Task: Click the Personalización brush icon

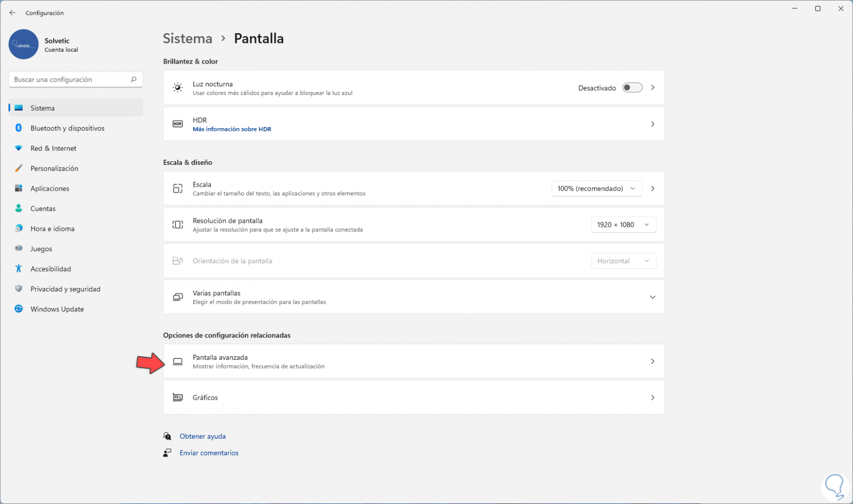Action: pos(19,169)
